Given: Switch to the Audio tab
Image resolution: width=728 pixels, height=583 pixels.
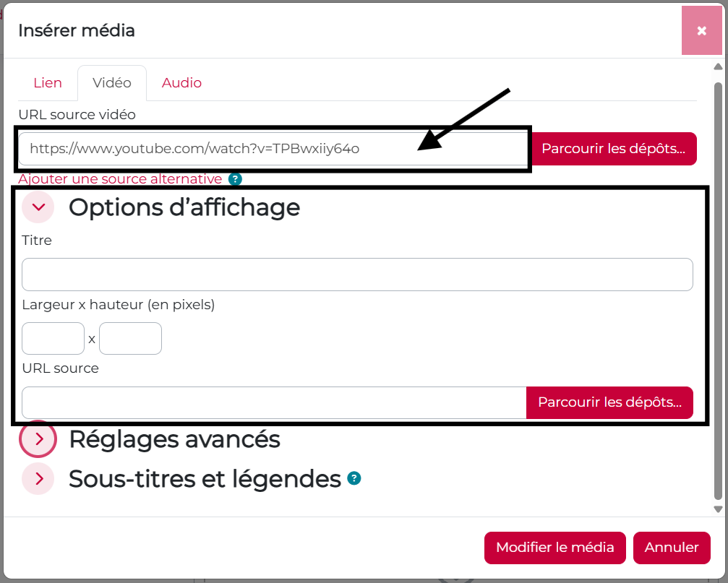Looking at the screenshot, I should point(181,83).
